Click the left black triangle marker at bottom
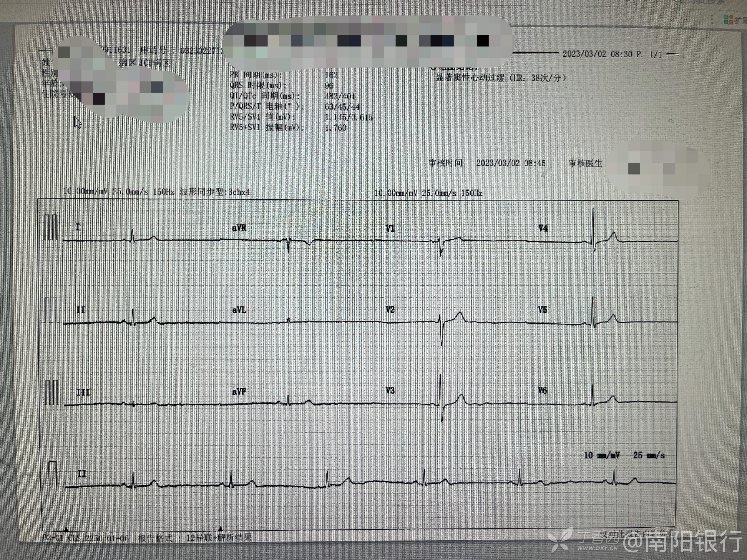Screen dimensions: 747x560 pyautogui.click(x=66, y=529)
